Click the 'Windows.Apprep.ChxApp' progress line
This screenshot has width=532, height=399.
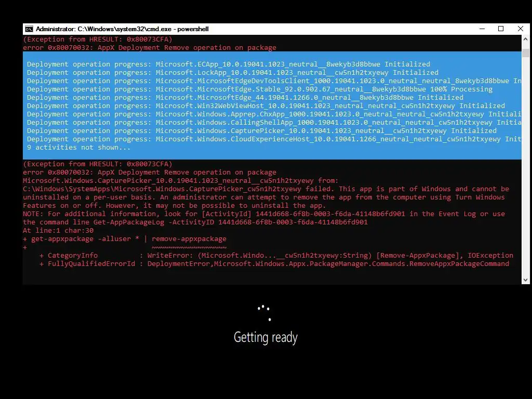[x=274, y=114]
